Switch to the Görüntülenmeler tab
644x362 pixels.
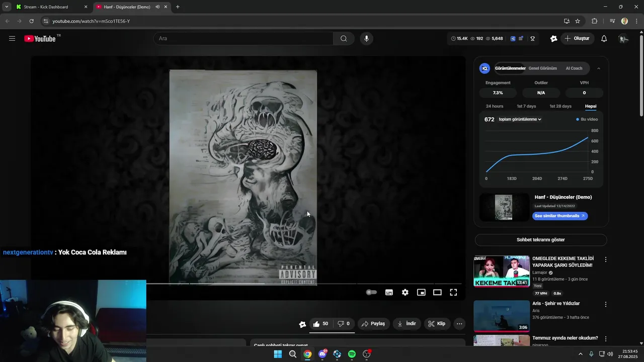point(510,68)
